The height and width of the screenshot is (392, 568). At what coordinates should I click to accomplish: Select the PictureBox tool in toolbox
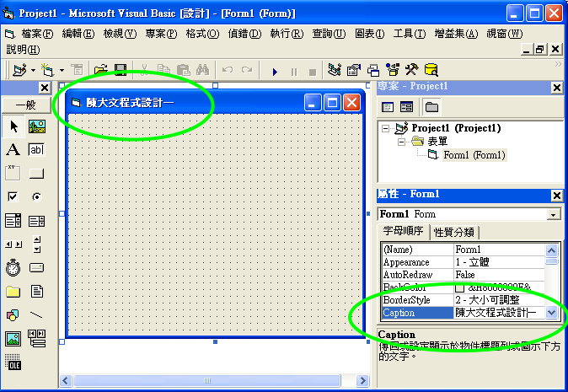[x=36, y=126]
